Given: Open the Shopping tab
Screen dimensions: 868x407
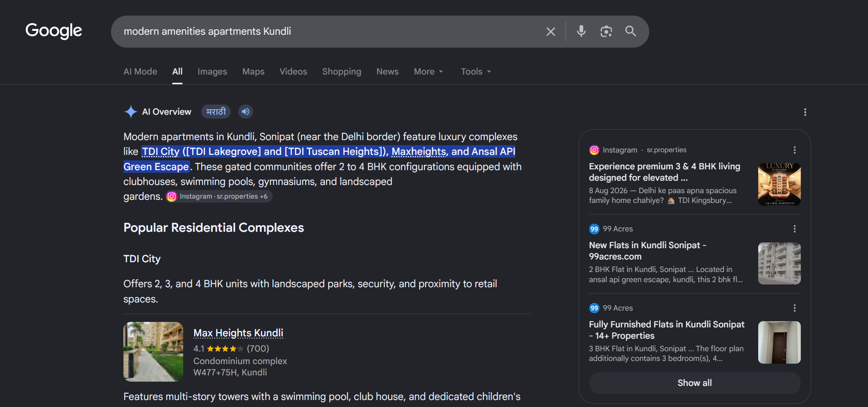Looking at the screenshot, I should [x=342, y=71].
